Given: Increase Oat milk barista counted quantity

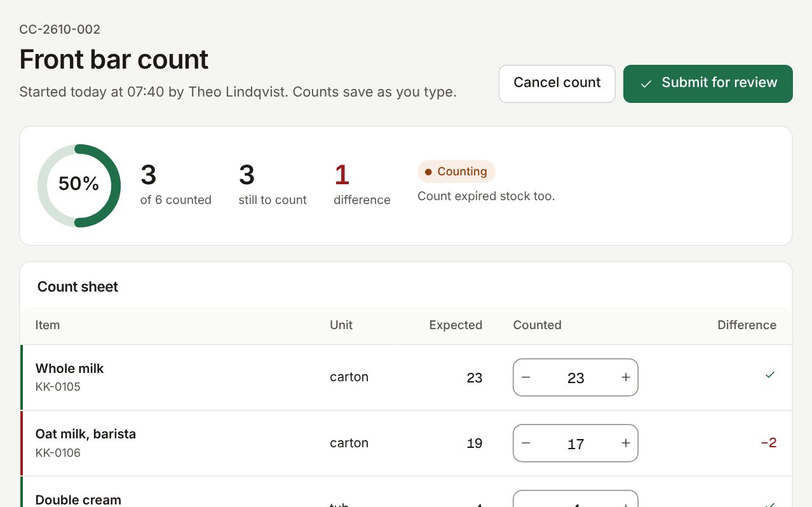Looking at the screenshot, I should (x=626, y=443).
